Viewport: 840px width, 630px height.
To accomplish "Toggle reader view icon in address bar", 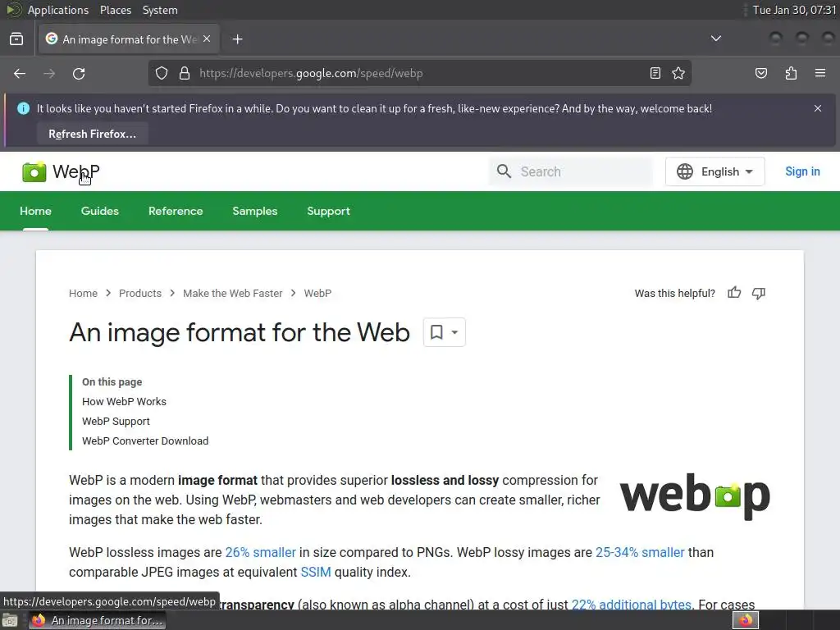I will [x=655, y=73].
